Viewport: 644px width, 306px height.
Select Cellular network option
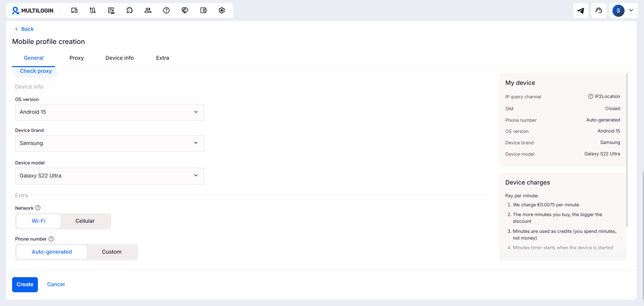pos(85,221)
